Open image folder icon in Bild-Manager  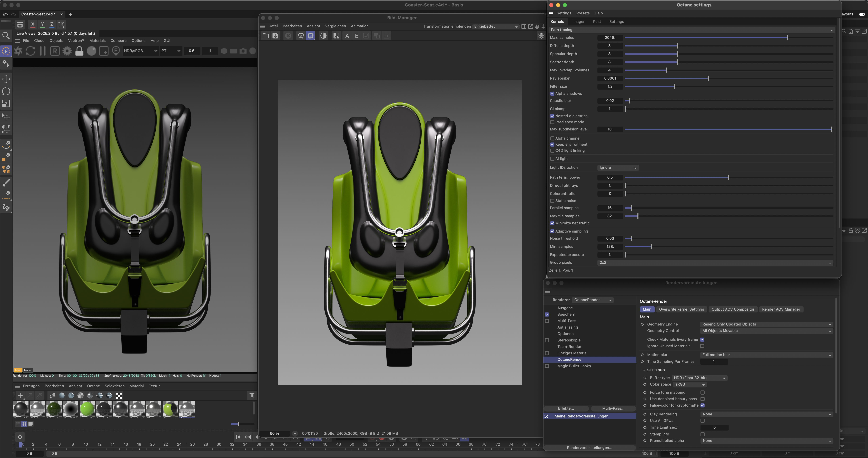(x=265, y=36)
